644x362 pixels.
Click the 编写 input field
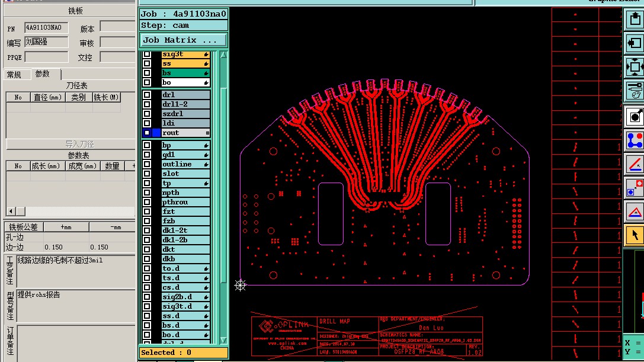[x=46, y=42]
